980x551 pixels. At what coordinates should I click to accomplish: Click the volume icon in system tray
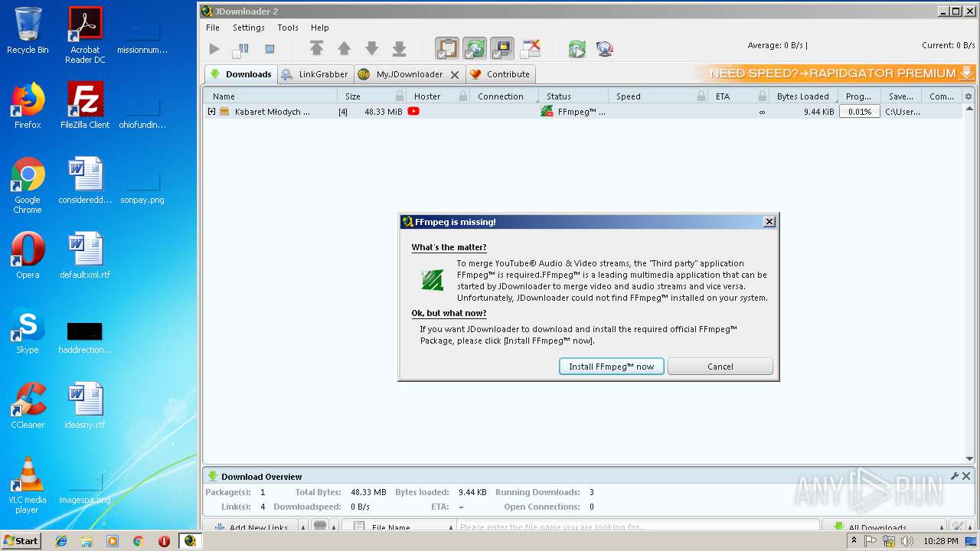click(907, 541)
